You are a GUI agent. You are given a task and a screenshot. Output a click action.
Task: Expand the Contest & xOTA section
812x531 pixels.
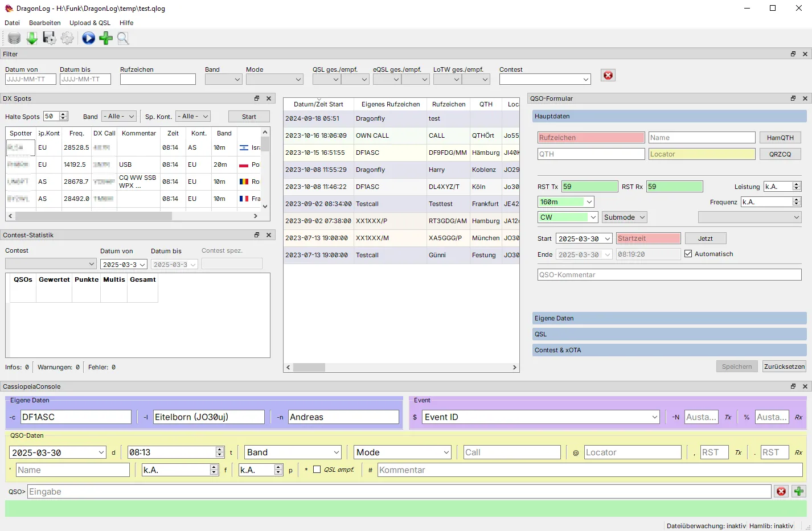670,350
